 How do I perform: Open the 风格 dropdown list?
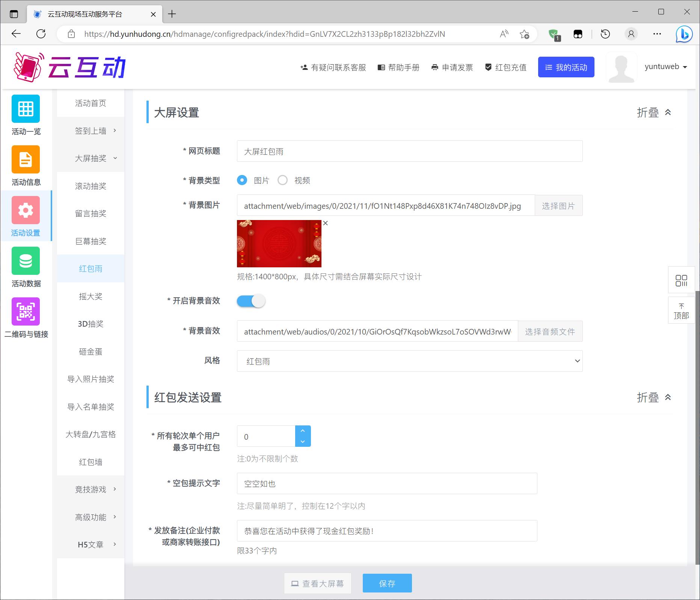click(x=409, y=361)
